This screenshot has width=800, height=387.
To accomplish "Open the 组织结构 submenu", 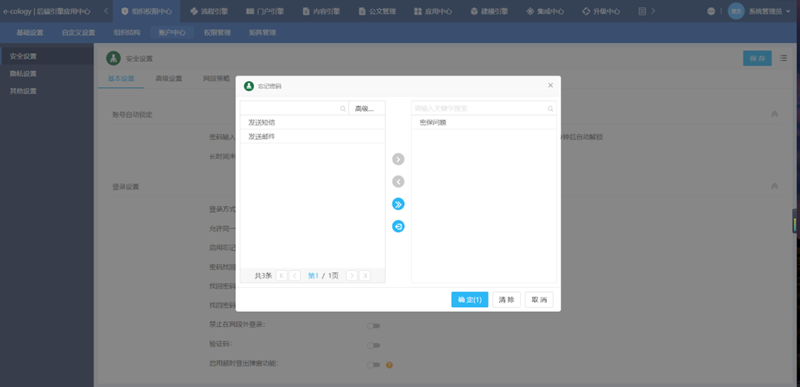I will tap(127, 33).
